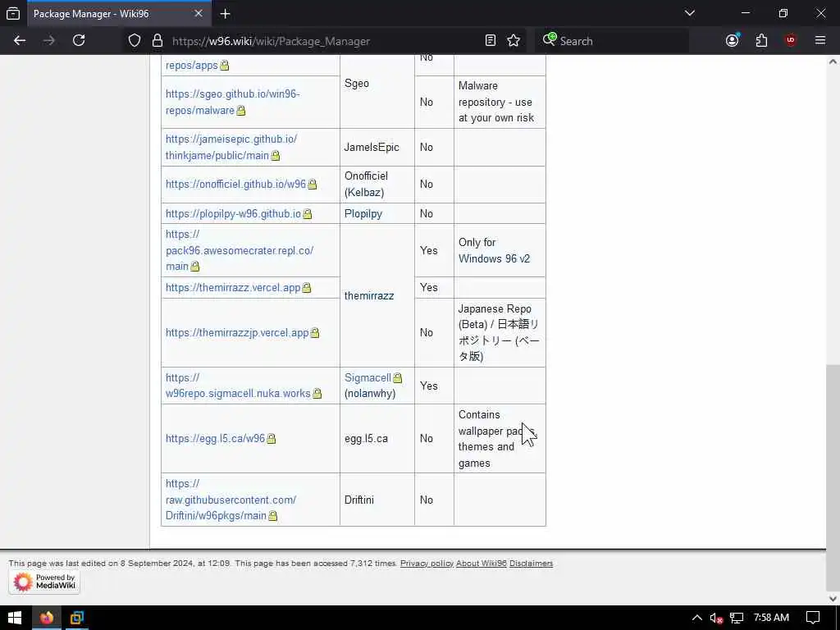The image size is (840, 630).
Task: Open the plopilpy-w96.github.io link
Action: [x=233, y=214]
